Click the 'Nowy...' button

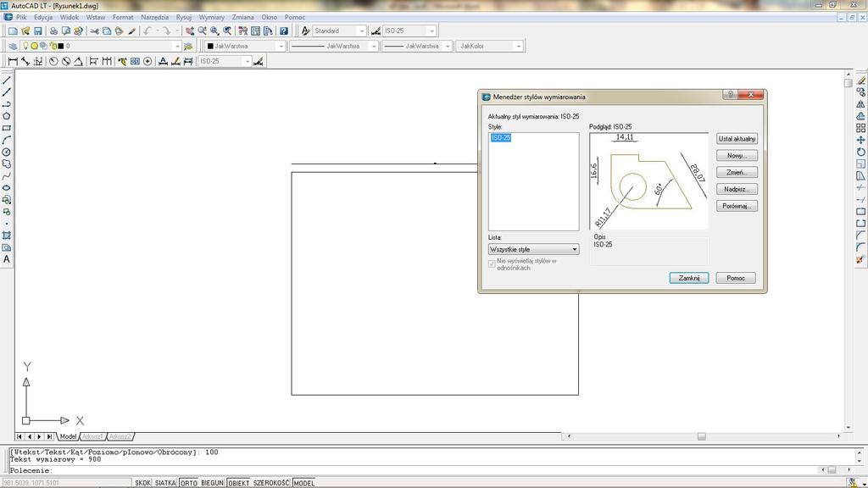click(x=737, y=156)
